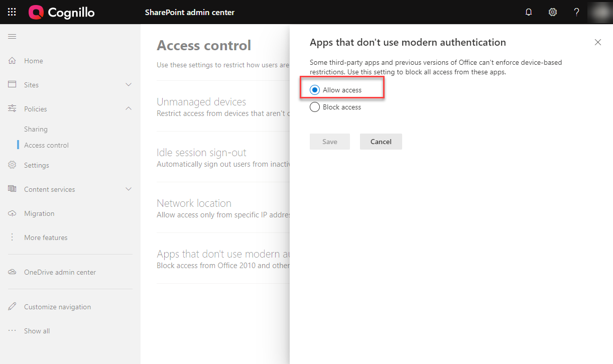Click the Home house icon
The image size is (613, 364).
pos(13,61)
